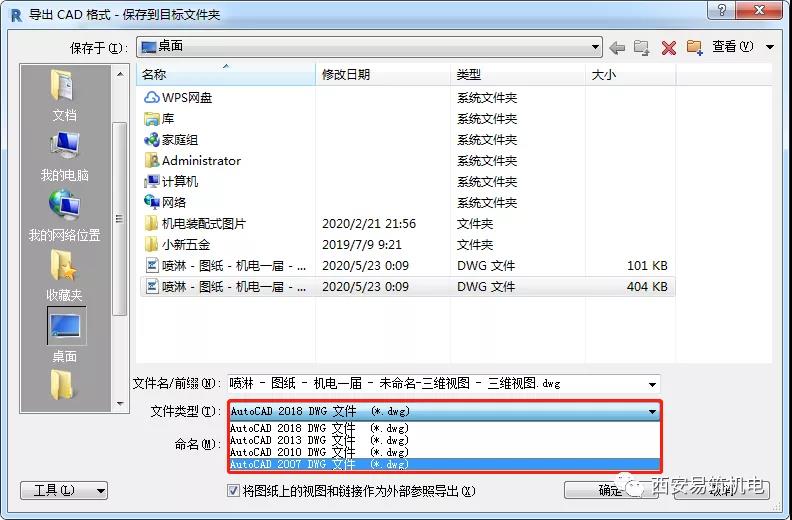This screenshot has height=520, width=792.
Task: Expand the 查看 dropdown arrow
Action: point(770,47)
